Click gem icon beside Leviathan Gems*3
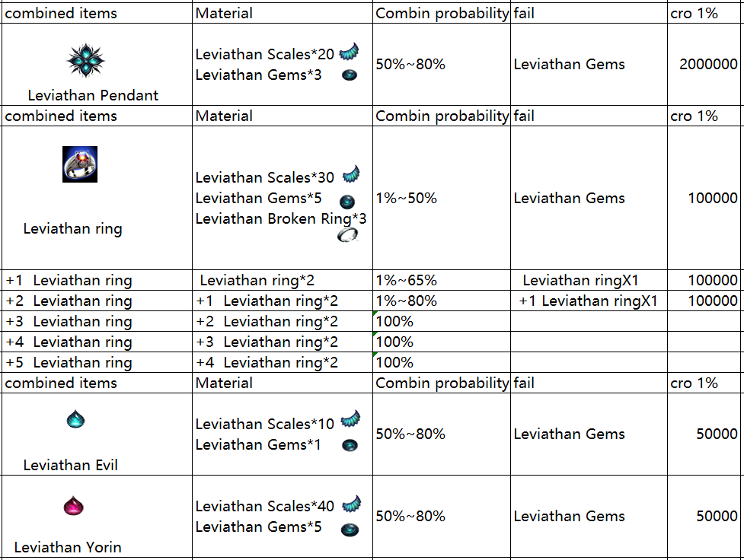744x560 pixels. [350, 75]
